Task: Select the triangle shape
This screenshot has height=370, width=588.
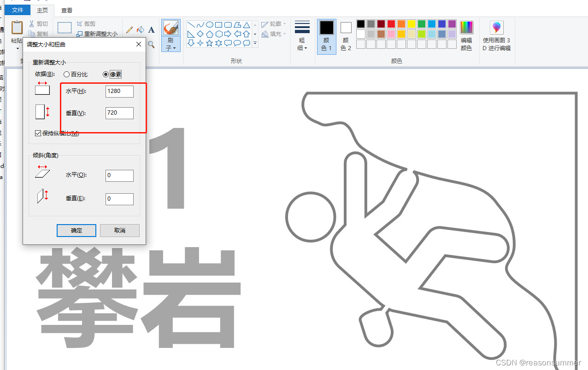Action: [247, 25]
